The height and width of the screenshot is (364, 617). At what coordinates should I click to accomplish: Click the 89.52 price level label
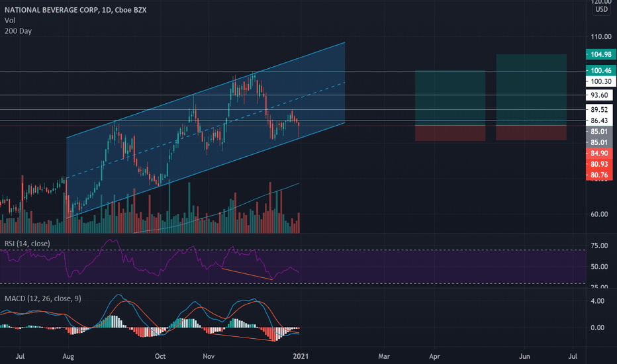tap(599, 109)
